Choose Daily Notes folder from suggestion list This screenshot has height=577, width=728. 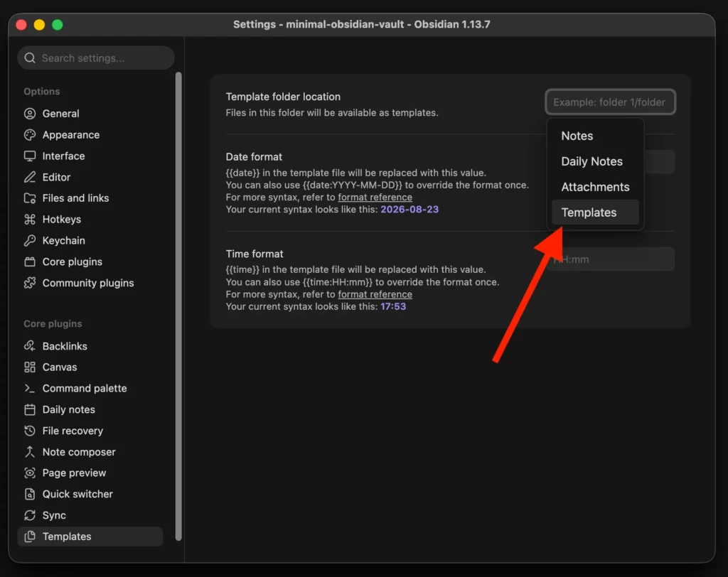[595, 161]
